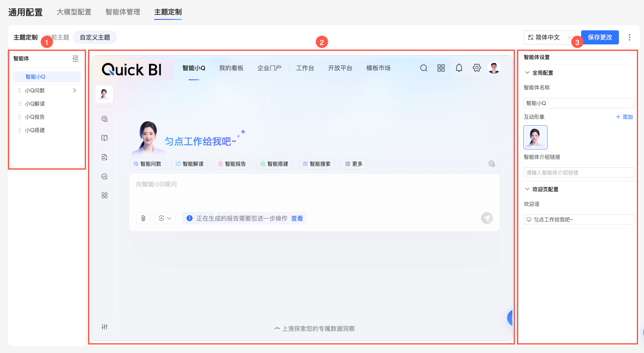Click the search magnifier icon in Quick BI header

click(x=424, y=68)
